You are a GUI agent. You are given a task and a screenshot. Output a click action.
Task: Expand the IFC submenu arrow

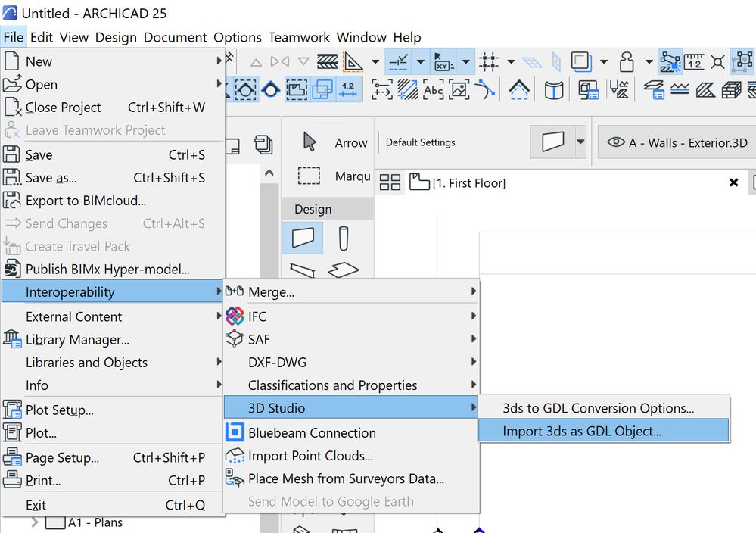point(474,316)
